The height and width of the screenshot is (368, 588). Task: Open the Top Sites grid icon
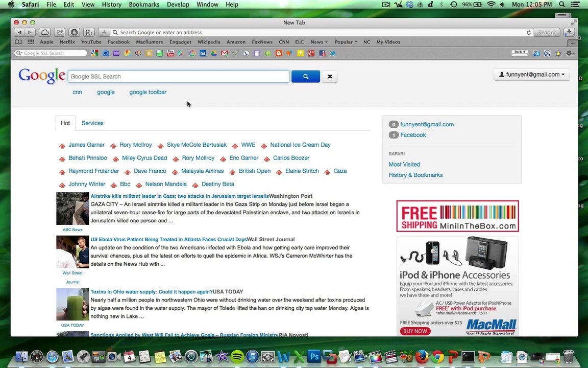31,42
